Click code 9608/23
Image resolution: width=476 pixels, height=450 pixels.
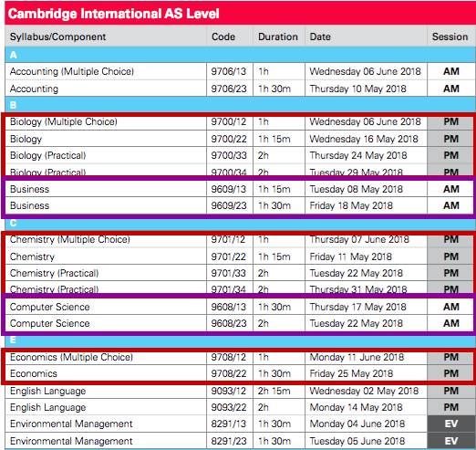[229, 323]
